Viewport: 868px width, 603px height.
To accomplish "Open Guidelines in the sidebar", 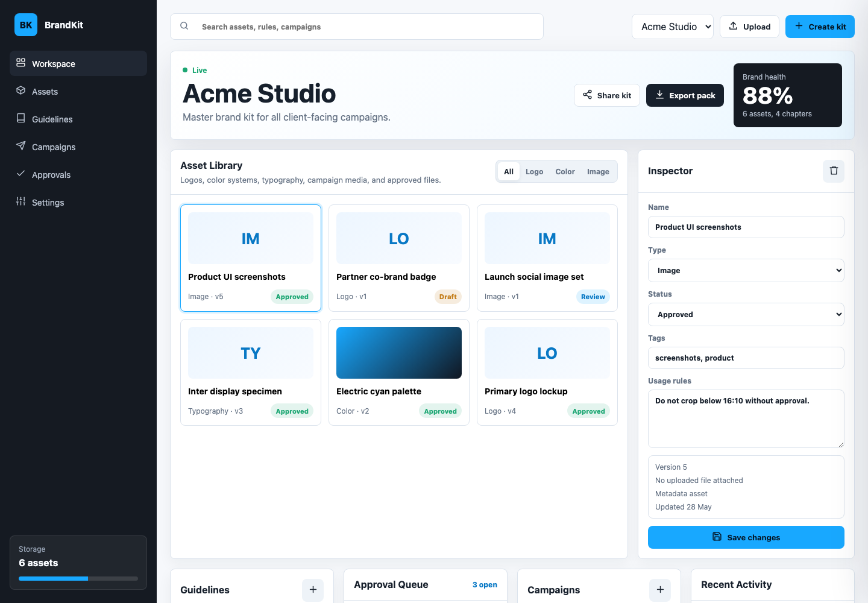I will [x=78, y=119].
